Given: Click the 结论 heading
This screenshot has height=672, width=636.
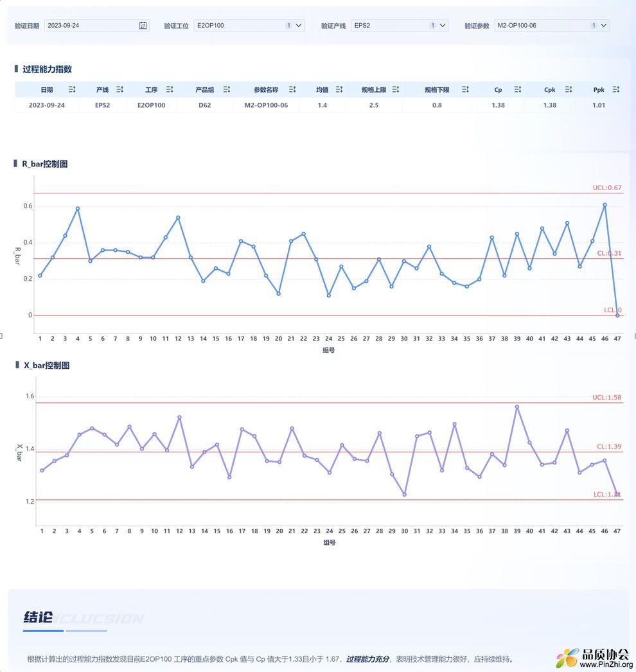Looking at the screenshot, I should click(38, 617).
